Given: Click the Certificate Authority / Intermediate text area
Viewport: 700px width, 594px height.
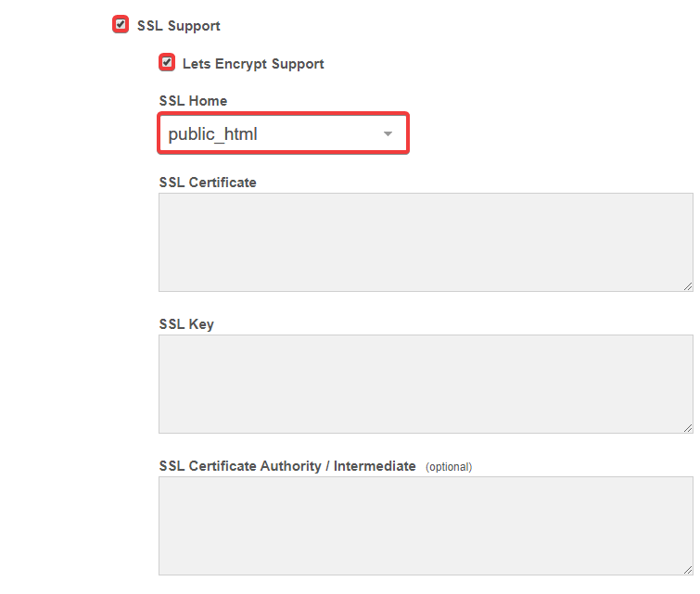Looking at the screenshot, I should click(x=426, y=525).
